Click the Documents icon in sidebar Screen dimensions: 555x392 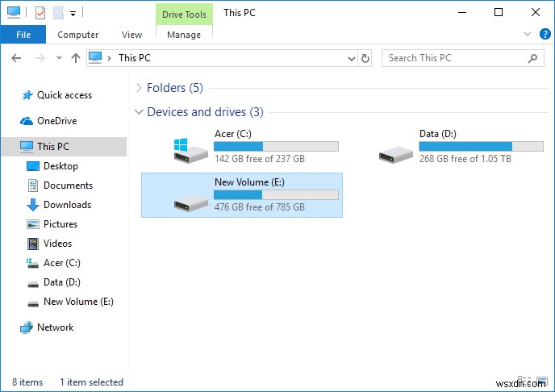33,186
